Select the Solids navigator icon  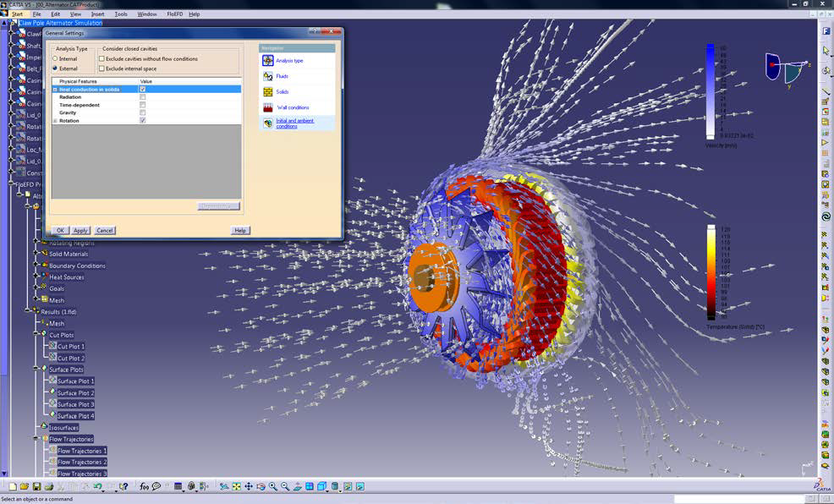(268, 91)
